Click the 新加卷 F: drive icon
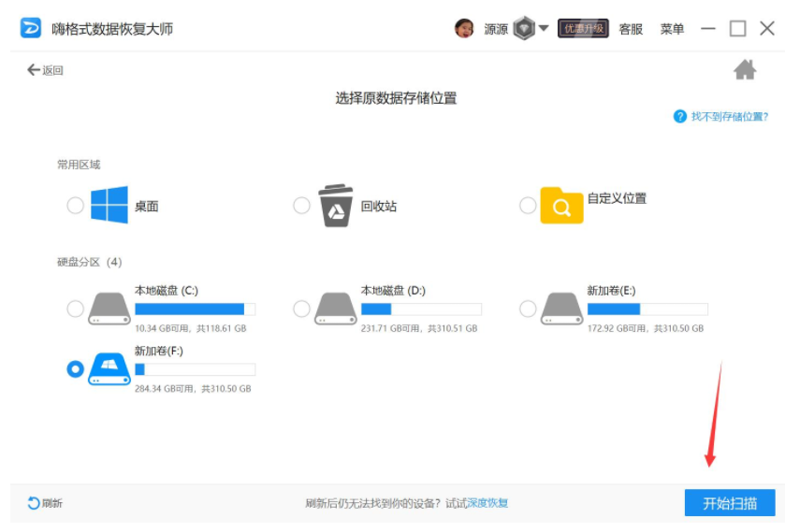Viewport: 800px width, 532px height. (x=109, y=369)
